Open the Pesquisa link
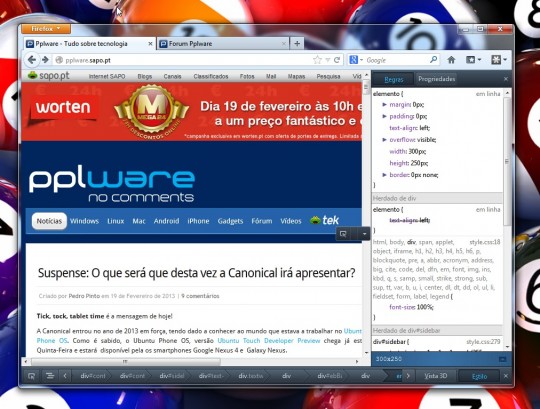The width and height of the screenshot is (540, 409). pyautogui.click(x=329, y=76)
